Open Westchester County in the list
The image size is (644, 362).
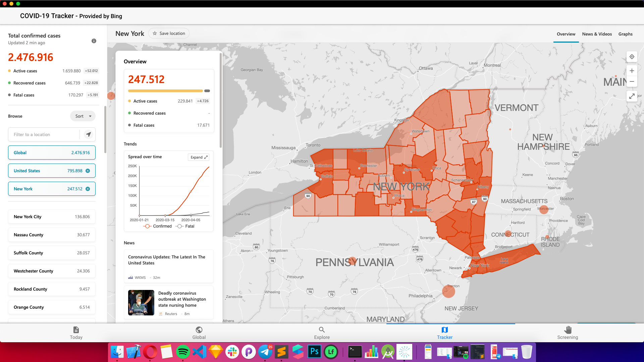52,271
